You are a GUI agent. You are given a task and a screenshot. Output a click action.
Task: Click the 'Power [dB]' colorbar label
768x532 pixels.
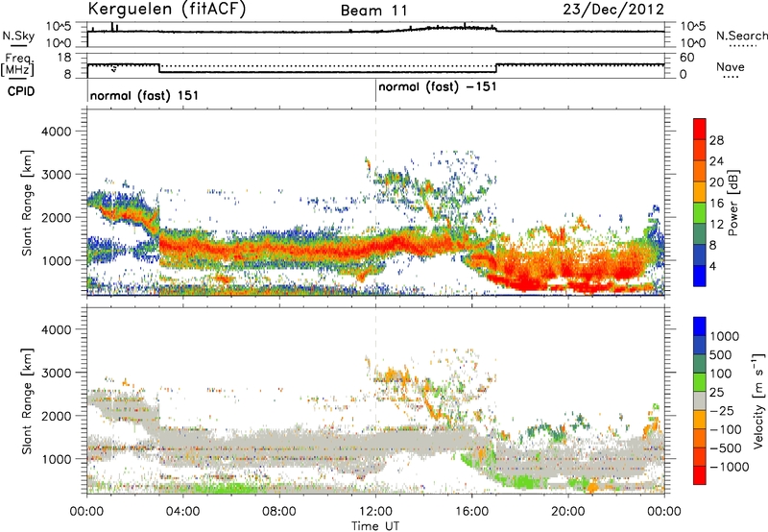point(732,203)
